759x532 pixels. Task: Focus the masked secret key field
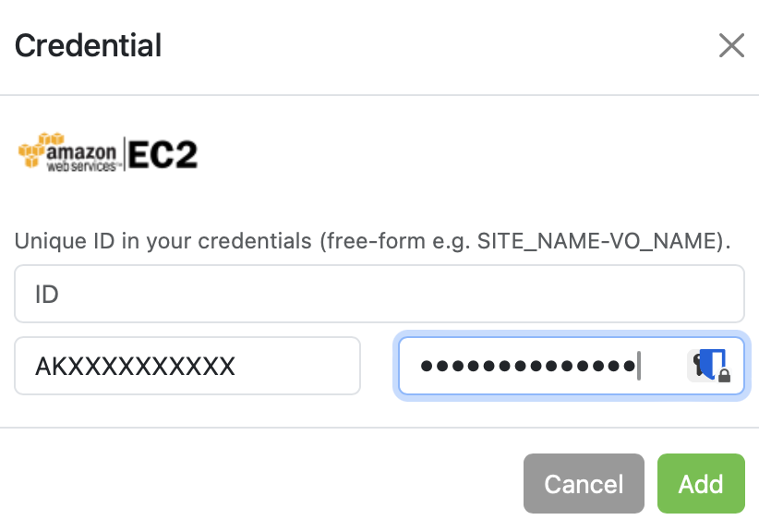[536, 366]
